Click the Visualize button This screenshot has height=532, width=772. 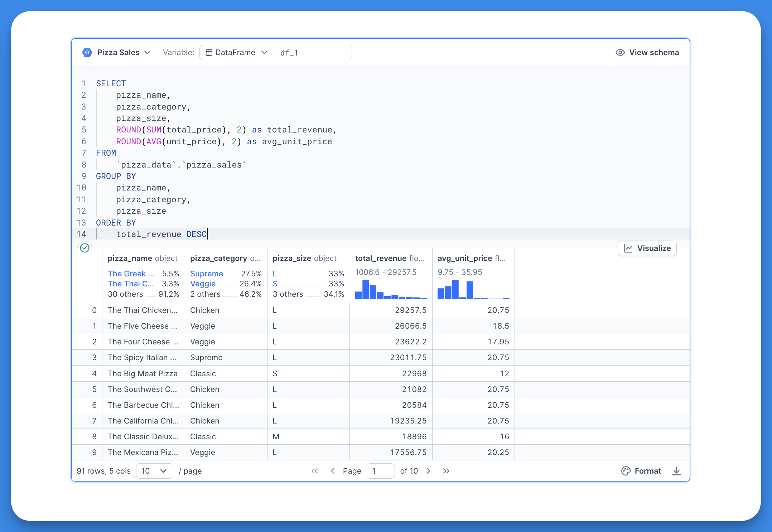(x=647, y=248)
